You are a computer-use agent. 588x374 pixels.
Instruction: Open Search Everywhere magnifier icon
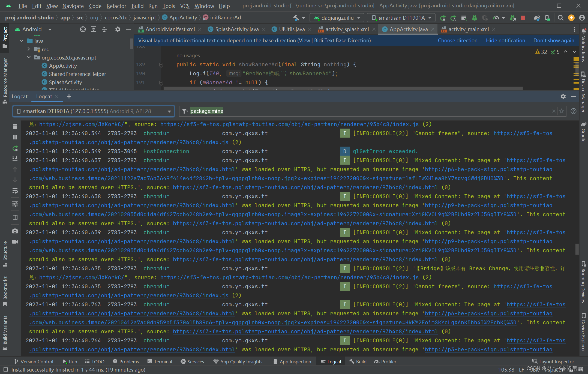tap(560, 18)
